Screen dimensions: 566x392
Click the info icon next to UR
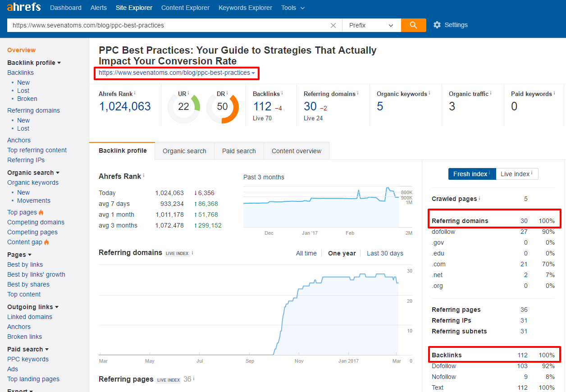pyautogui.click(x=188, y=93)
